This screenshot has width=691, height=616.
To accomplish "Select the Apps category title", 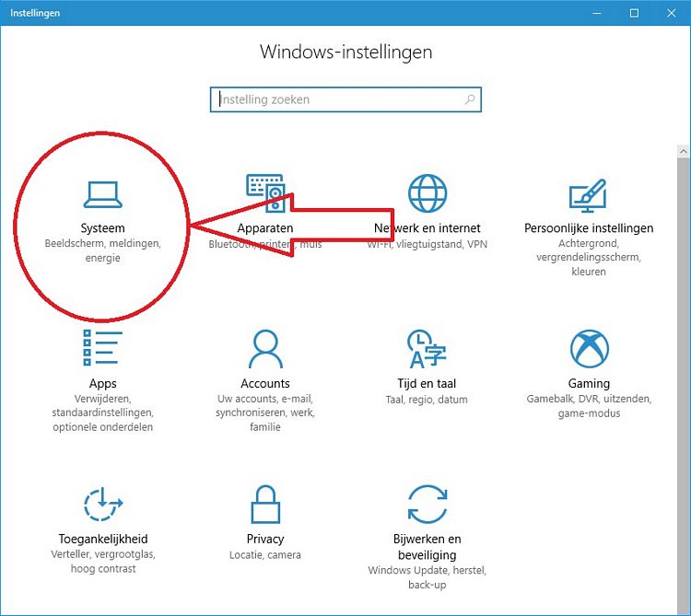I will click(102, 384).
